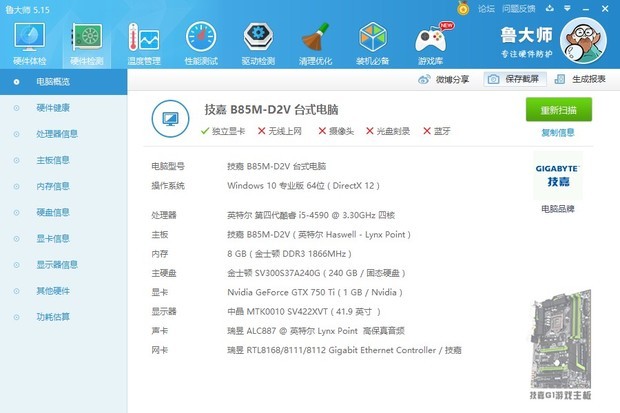Click the 电脑型号 row value
Viewport: 620px width, 413px height.
click(276, 166)
